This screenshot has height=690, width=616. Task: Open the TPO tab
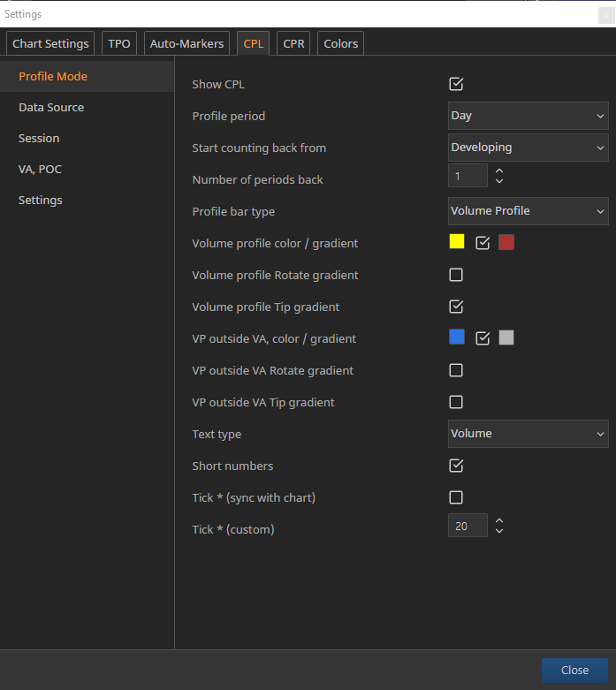pyautogui.click(x=119, y=43)
